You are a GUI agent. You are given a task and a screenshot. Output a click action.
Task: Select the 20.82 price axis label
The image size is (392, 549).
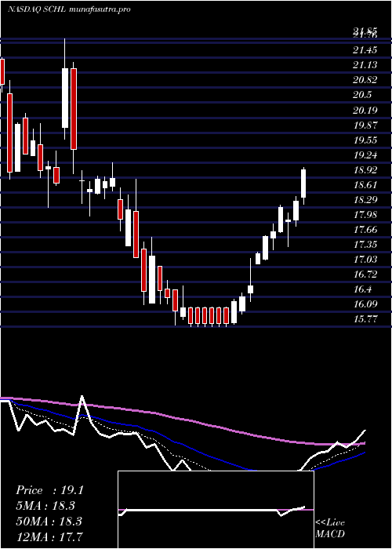pos(365,80)
